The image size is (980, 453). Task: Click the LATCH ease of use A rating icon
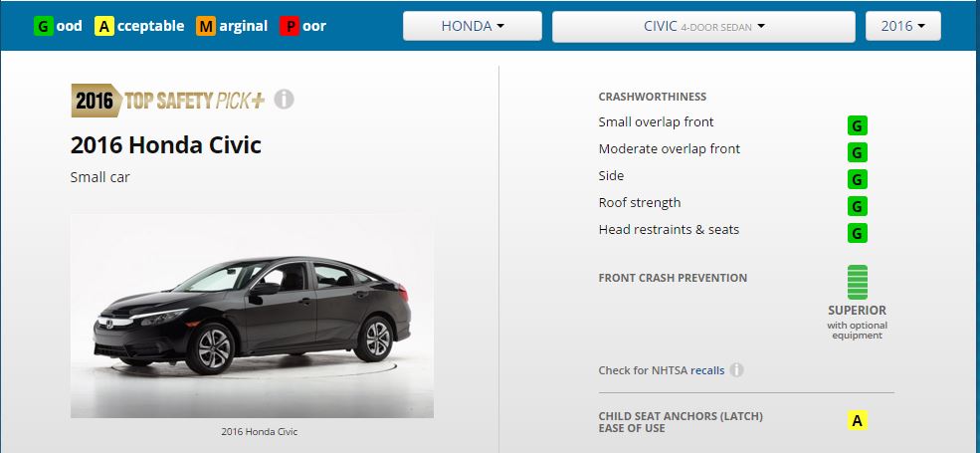point(857,421)
